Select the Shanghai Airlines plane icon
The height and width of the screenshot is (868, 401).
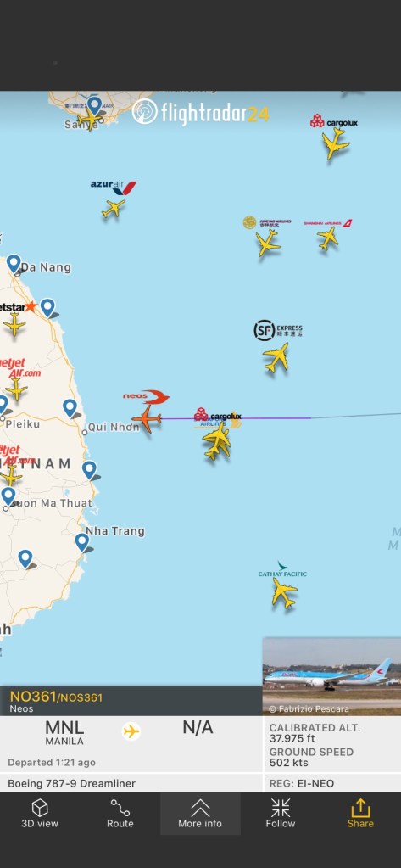click(328, 238)
